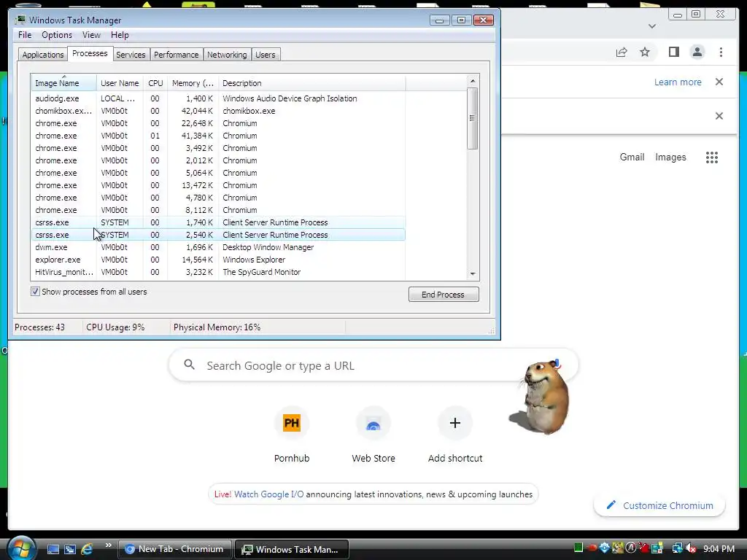This screenshot has width=747, height=560.
Task: Open Task Manager Help menu
Action: tap(120, 35)
